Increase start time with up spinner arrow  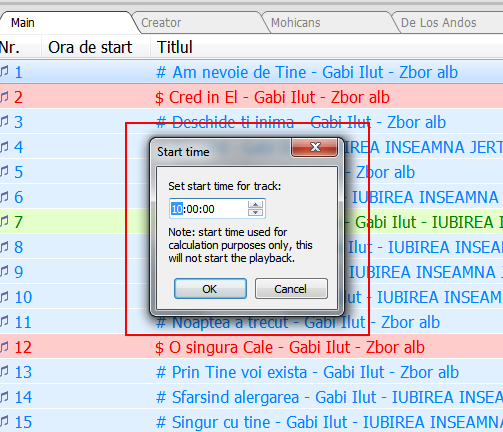255,205
